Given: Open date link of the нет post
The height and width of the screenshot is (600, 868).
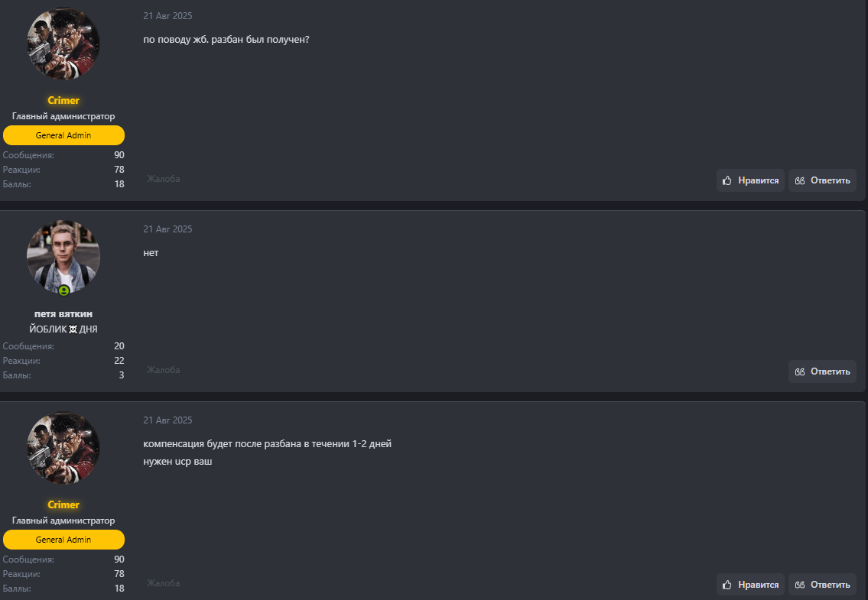Looking at the screenshot, I should (167, 229).
